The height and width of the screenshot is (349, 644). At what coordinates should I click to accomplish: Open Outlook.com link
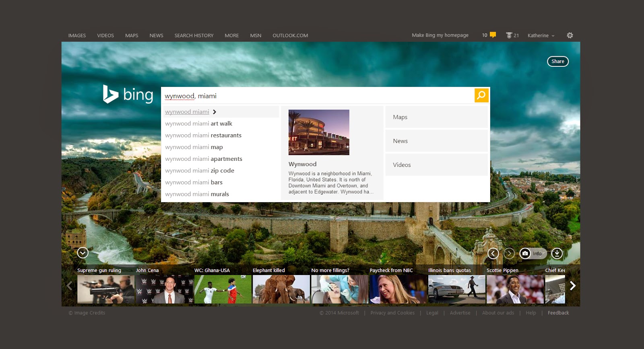pos(290,35)
